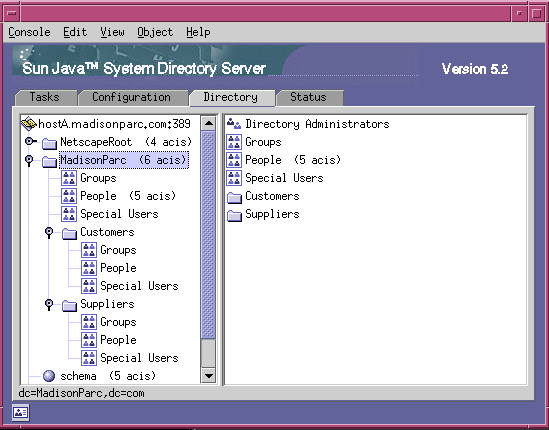Click the People icon under Customers
This screenshot has width=549, height=430.
pos(89,268)
